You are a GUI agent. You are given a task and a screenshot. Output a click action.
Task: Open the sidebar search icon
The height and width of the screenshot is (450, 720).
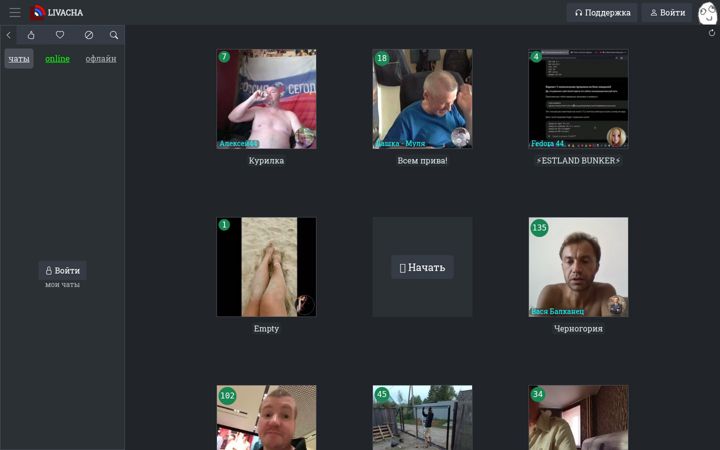pos(114,35)
